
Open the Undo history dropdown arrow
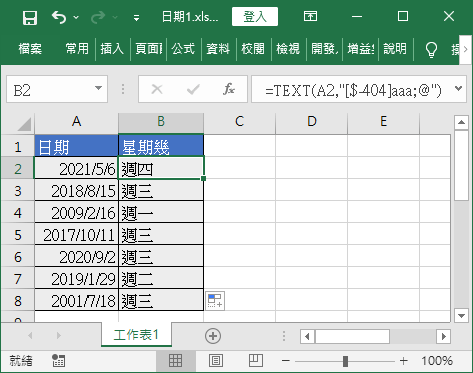point(76,17)
